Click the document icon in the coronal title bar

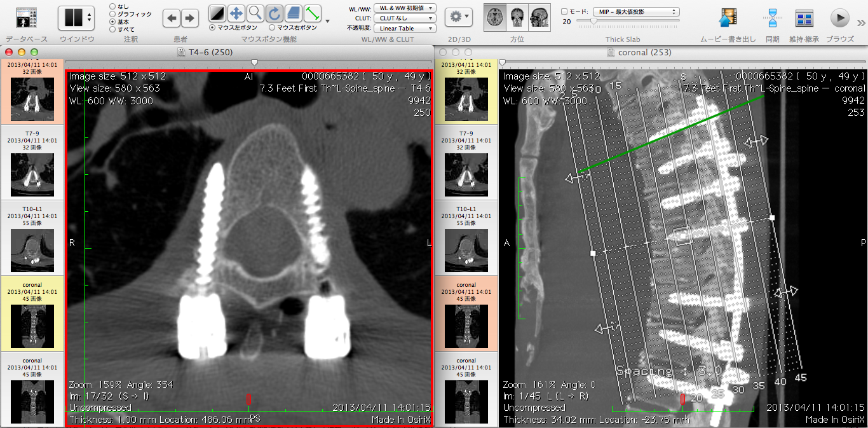(x=611, y=52)
